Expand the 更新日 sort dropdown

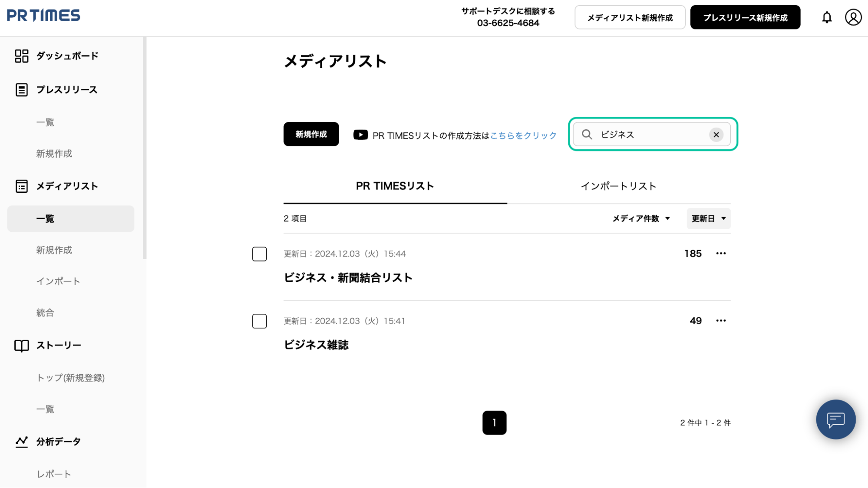coord(708,218)
